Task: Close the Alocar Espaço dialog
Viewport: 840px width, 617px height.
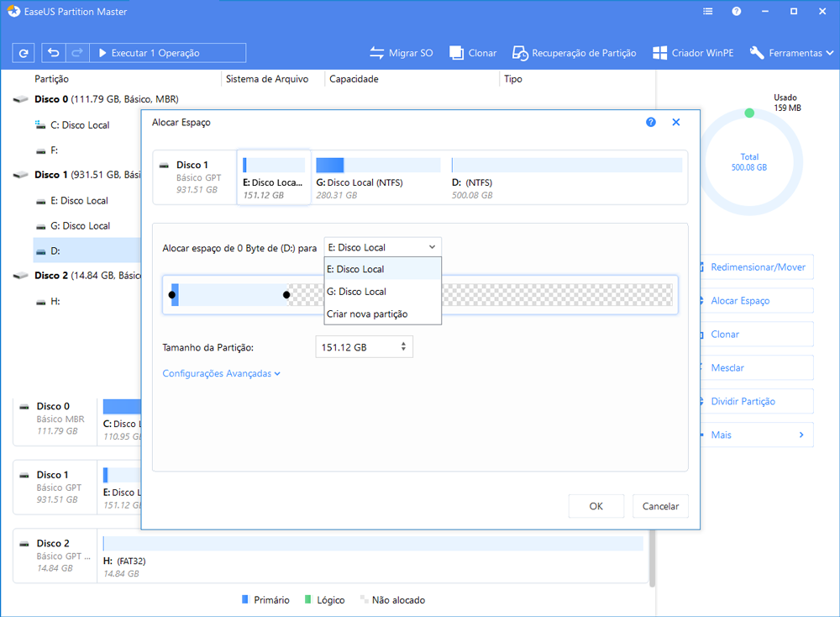Action: pos(676,123)
